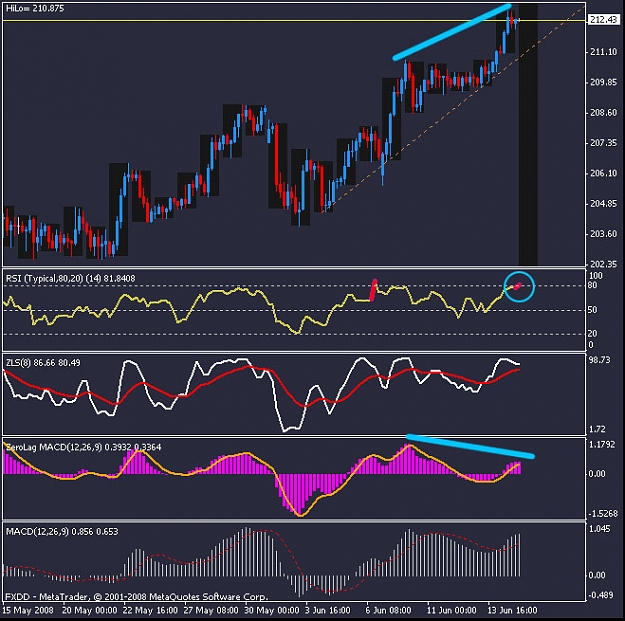625x621 pixels.
Task: Click ZeroLag MACD scale value 1.1792
Action: 602,445
